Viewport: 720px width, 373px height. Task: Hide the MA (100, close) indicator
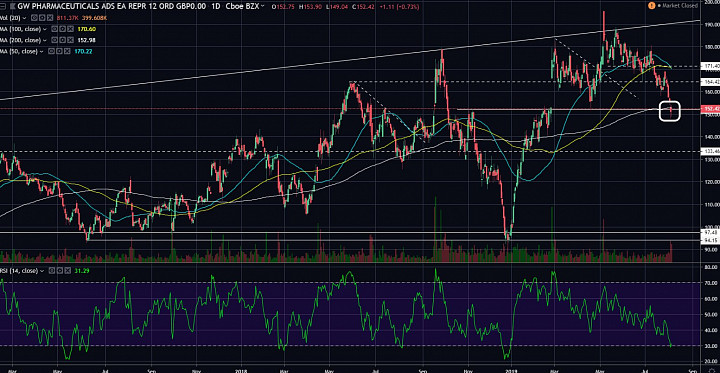point(54,29)
